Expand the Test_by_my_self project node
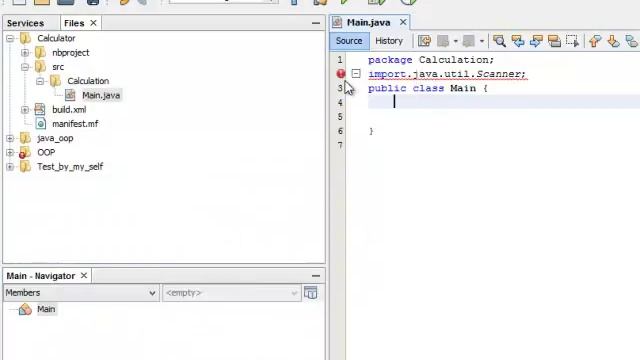This screenshot has height=360, width=640. (10, 167)
